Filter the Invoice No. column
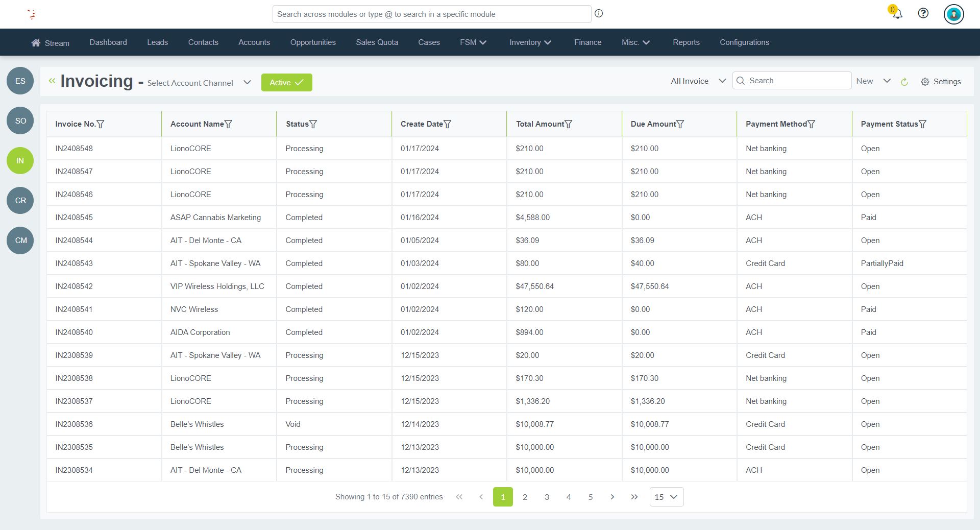 click(x=102, y=124)
